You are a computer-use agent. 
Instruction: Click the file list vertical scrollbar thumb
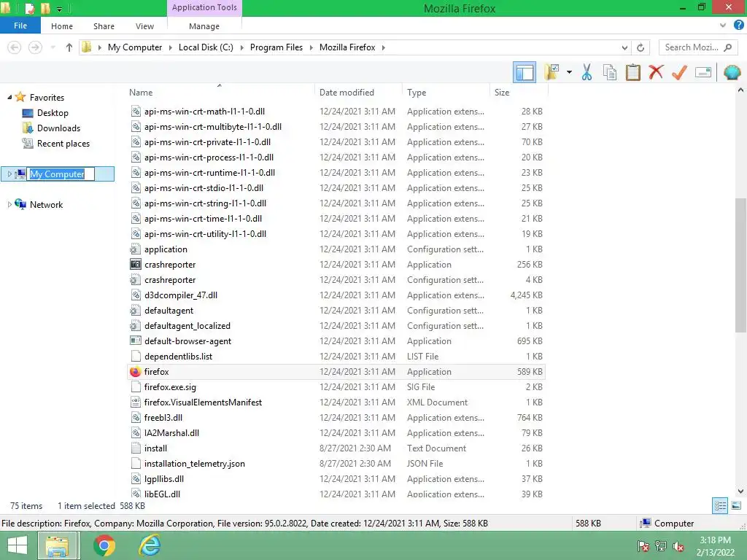click(740, 265)
